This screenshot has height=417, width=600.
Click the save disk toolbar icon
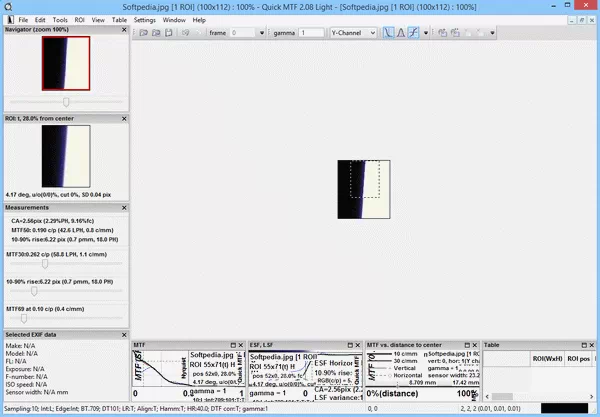click(168, 33)
